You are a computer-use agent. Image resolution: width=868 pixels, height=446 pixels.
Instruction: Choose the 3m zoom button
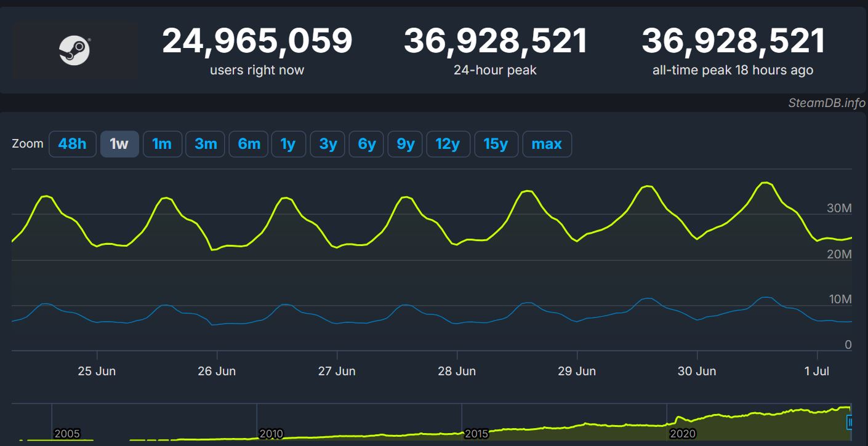[x=206, y=144]
